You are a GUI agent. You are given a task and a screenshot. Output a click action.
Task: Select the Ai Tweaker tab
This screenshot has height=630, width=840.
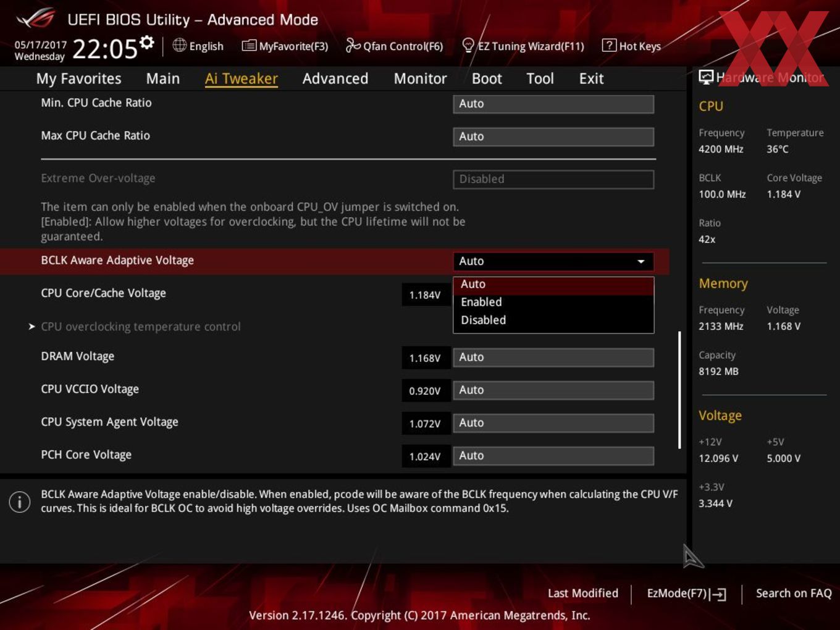click(241, 79)
